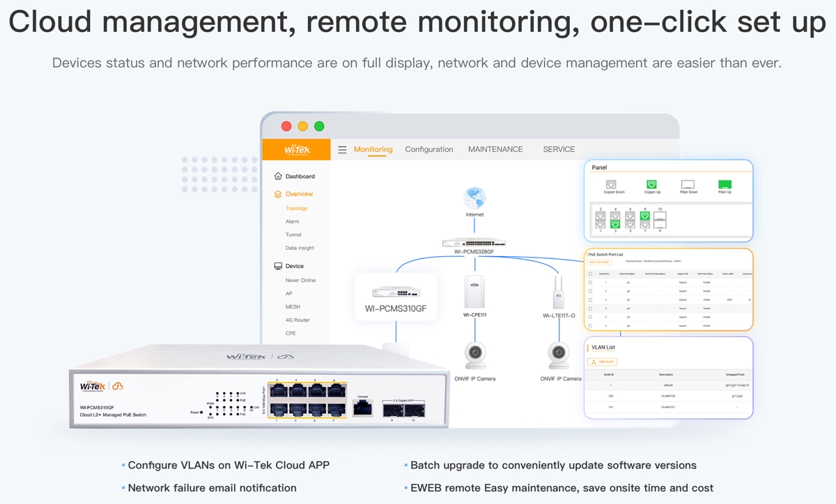Tick the checkbox for switch port 3
Screen dimensions: 836x504
pyautogui.click(x=591, y=300)
